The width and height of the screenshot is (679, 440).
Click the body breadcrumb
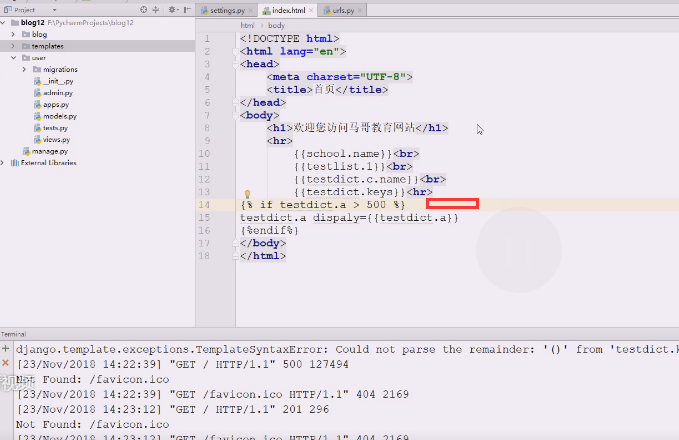click(276, 26)
